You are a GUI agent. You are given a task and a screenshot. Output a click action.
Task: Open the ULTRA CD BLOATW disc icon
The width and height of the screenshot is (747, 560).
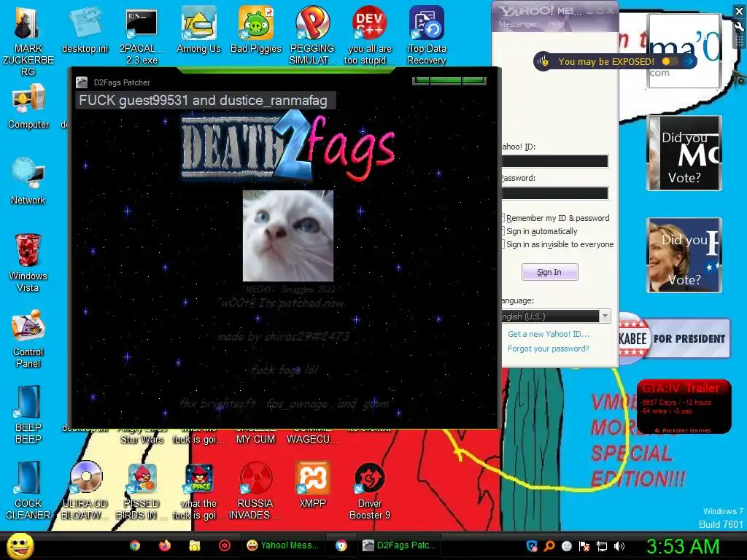pos(85,491)
